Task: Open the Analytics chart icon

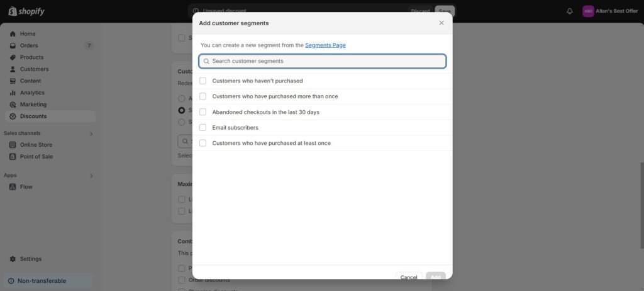Action: (13, 93)
